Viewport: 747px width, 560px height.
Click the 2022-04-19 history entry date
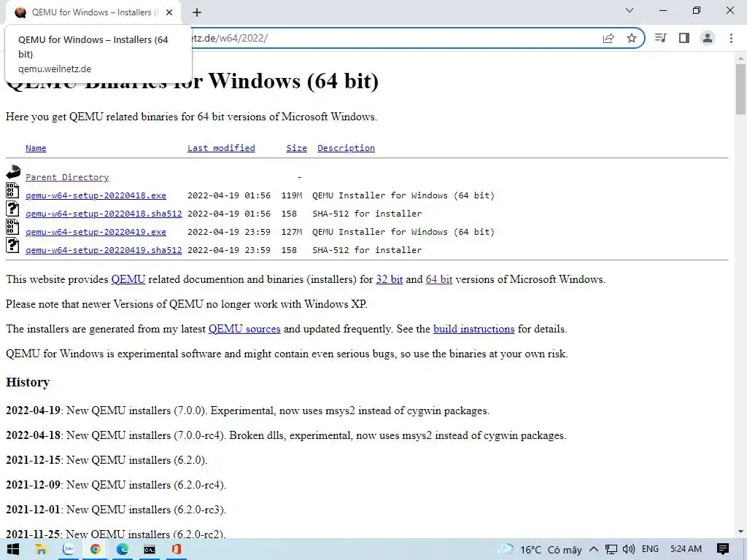pos(33,411)
